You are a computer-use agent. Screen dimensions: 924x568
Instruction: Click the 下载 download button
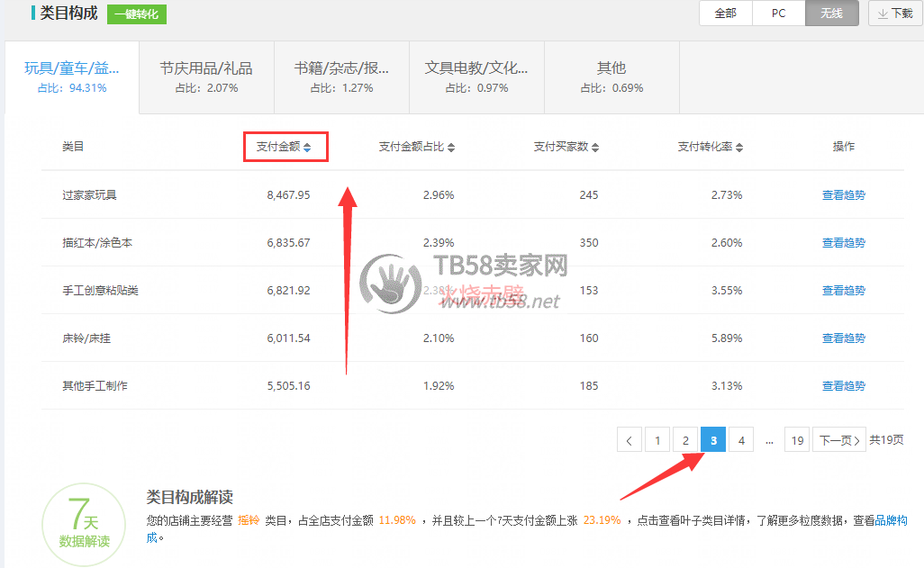click(895, 13)
